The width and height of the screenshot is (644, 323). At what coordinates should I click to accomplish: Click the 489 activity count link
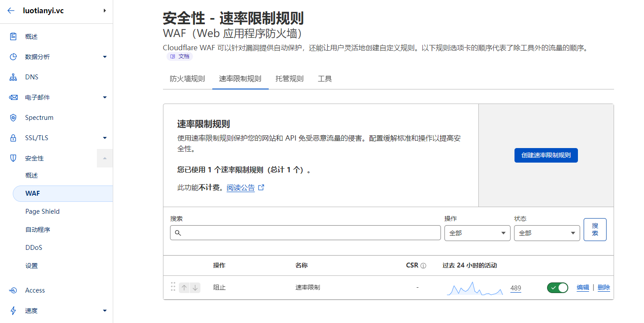click(x=516, y=288)
